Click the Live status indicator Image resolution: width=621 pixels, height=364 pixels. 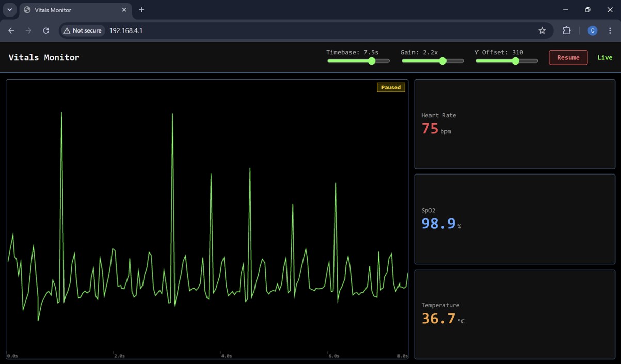[605, 57]
